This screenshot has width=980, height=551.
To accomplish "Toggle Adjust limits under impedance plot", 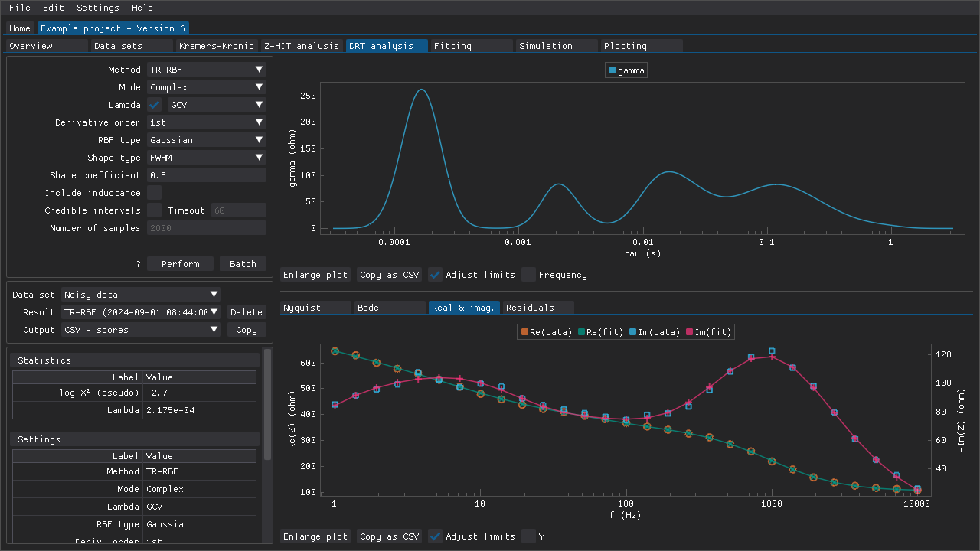I will coord(435,536).
